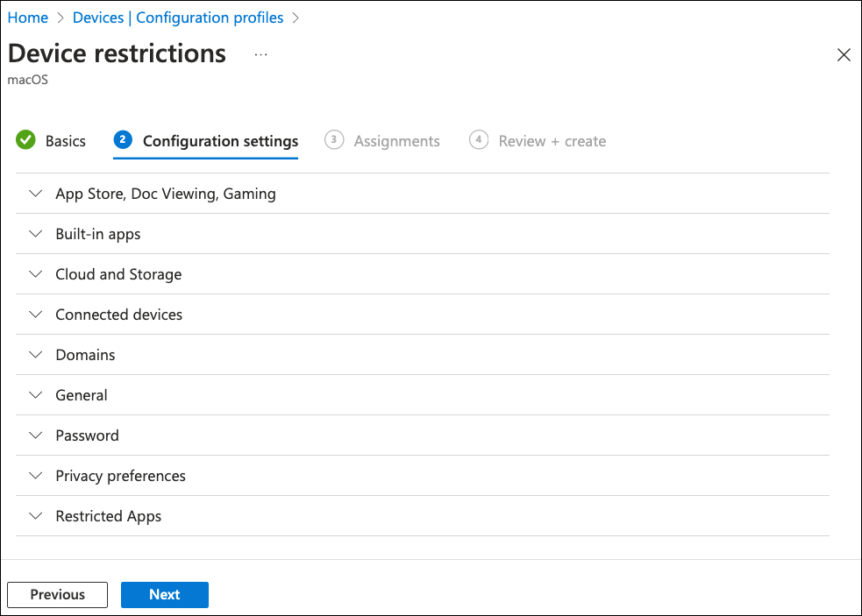Show Privacy preferences settings
Viewport: 862px width, 616px height.
[120, 476]
